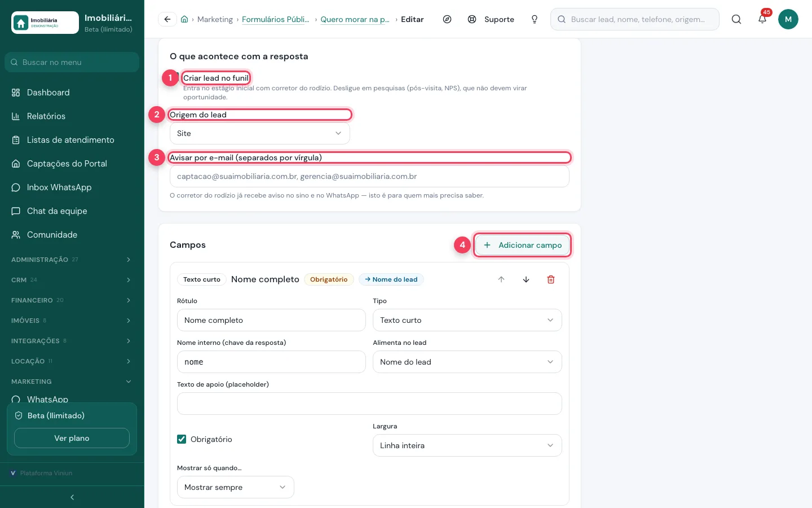Focus the notification e-mail addresses field
Viewport: 812px width, 508px height.
click(369, 176)
